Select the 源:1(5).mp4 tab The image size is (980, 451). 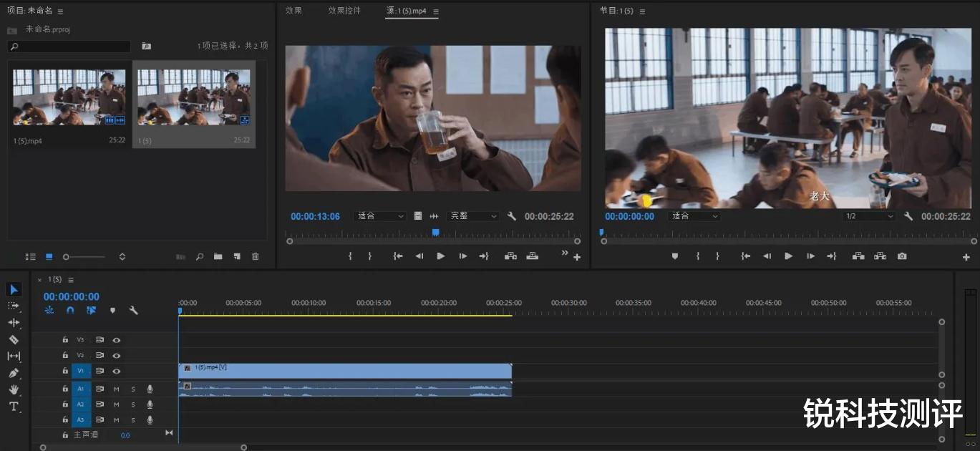click(406, 11)
